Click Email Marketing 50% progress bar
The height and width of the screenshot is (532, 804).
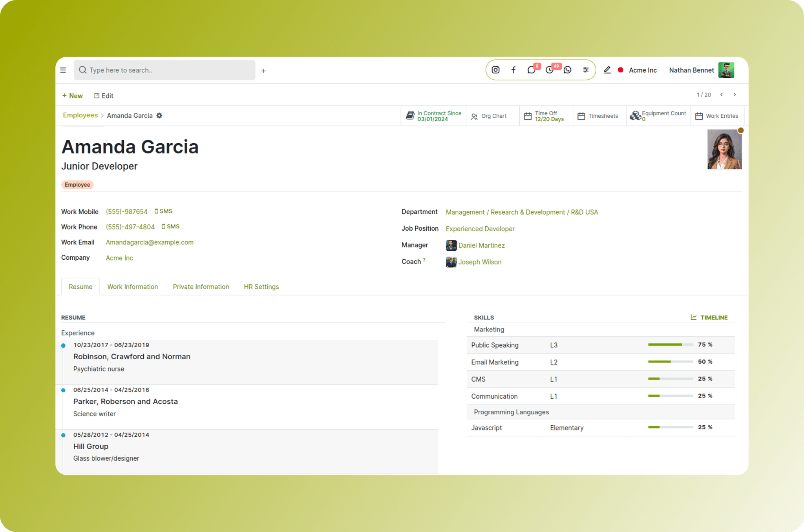point(670,362)
